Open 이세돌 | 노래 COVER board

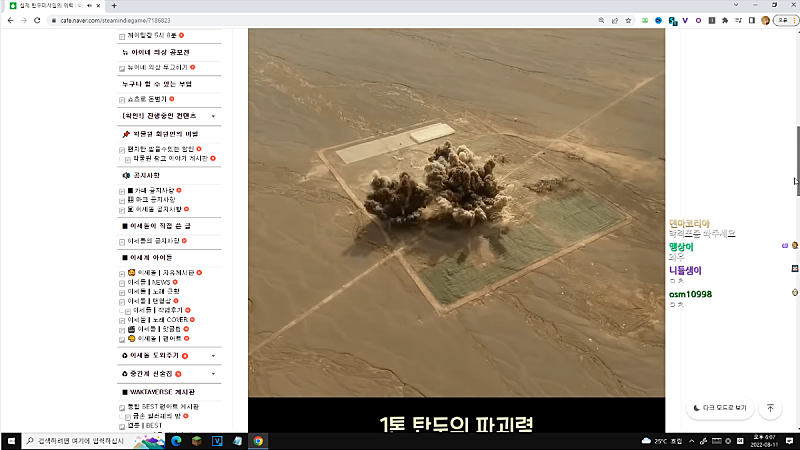(x=158, y=320)
